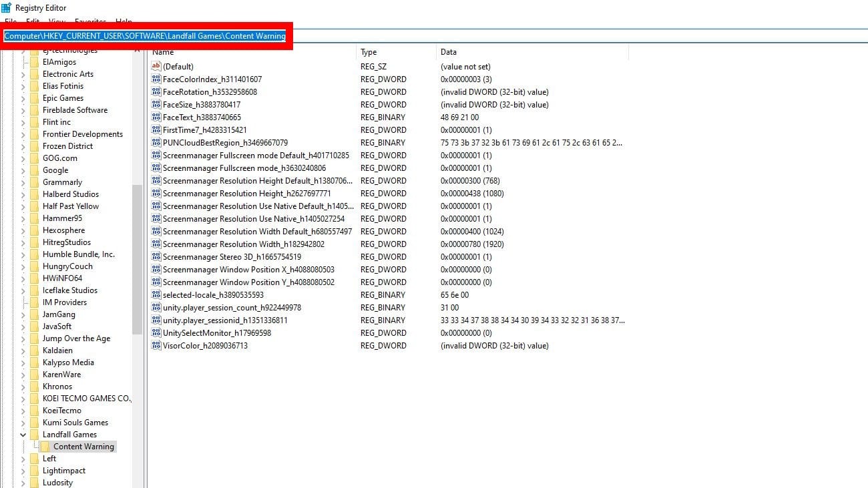Click the FaceSize_h3883780417 value icon
This screenshot has height=488, width=868.
click(x=156, y=104)
